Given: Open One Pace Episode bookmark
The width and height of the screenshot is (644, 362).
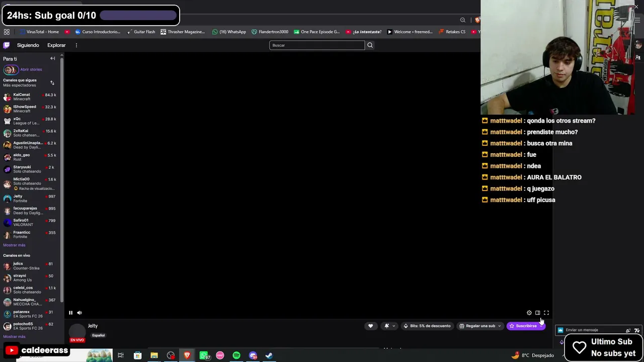Looking at the screenshot, I should 316,32.
